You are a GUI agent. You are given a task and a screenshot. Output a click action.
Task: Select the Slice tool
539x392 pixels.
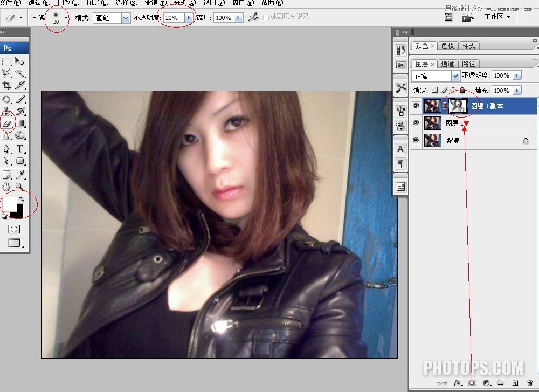click(x=20, y=85)
